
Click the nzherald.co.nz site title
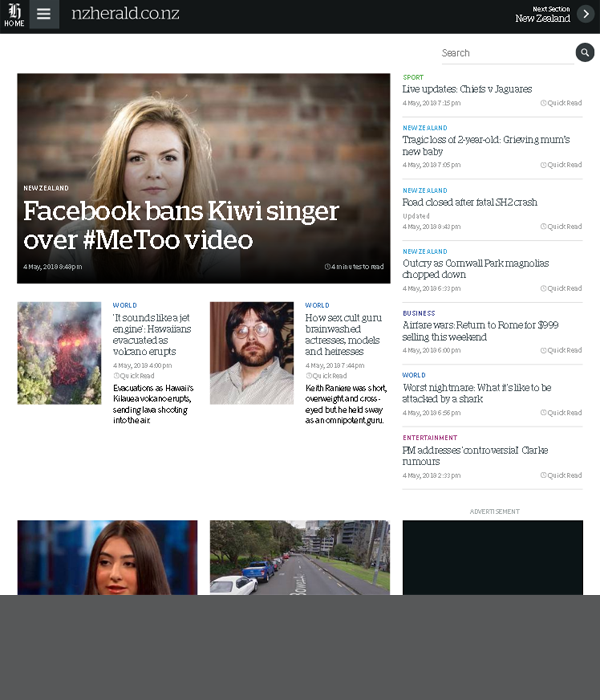[x=125, y=13]
